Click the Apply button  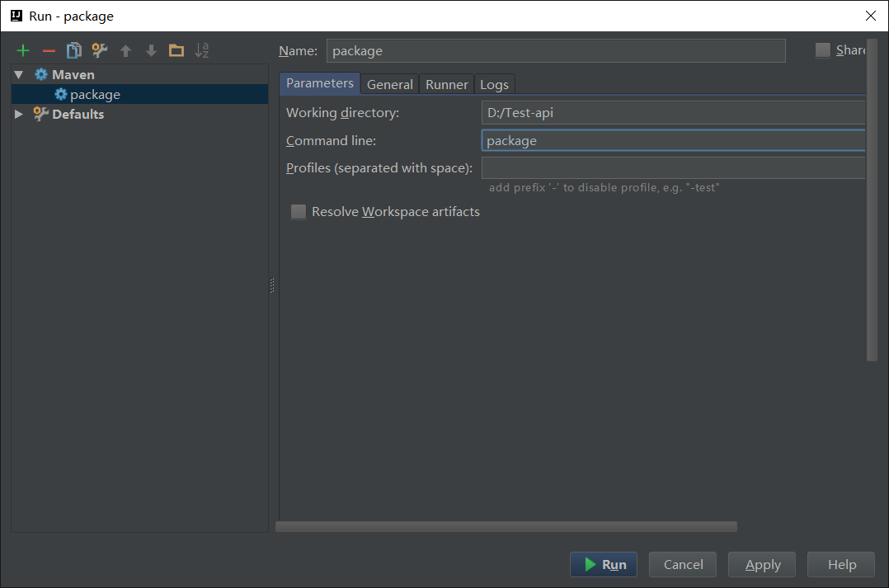[762, 564]
